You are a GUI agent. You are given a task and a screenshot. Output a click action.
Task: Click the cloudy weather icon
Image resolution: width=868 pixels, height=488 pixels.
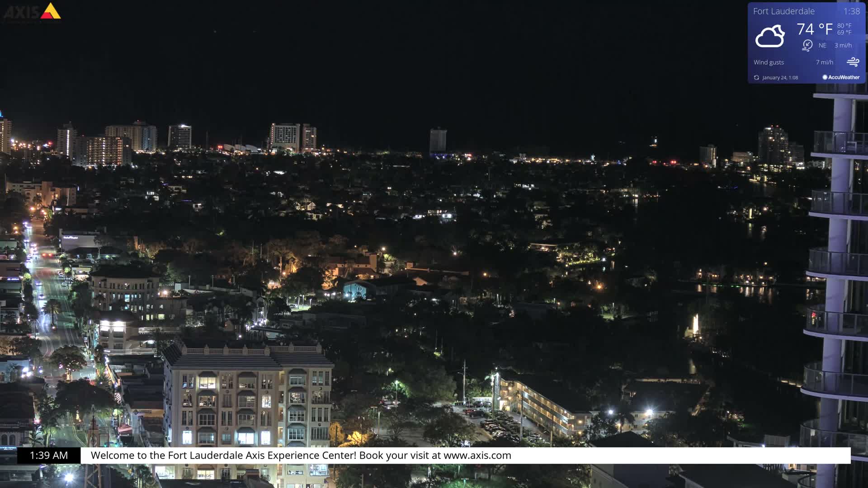770,36
